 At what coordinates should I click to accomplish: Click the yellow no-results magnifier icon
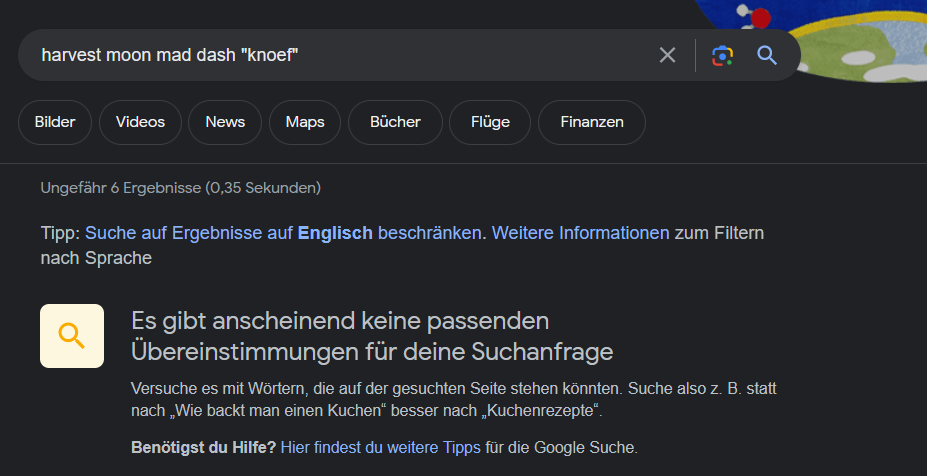click(72, 336)
